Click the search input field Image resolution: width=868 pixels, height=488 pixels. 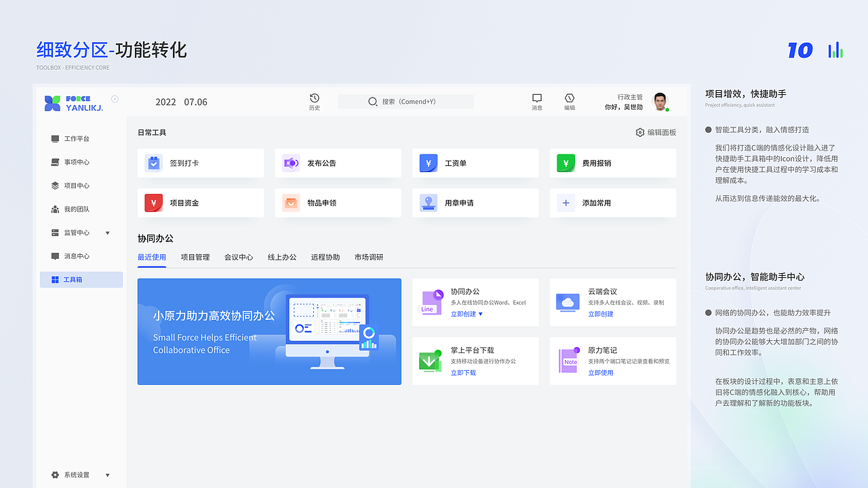406,101
